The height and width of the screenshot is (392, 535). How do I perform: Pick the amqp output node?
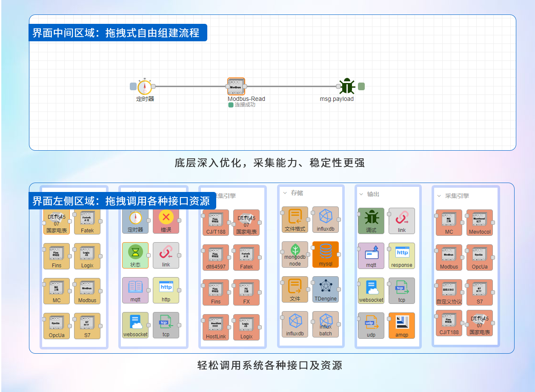(402, 326)
